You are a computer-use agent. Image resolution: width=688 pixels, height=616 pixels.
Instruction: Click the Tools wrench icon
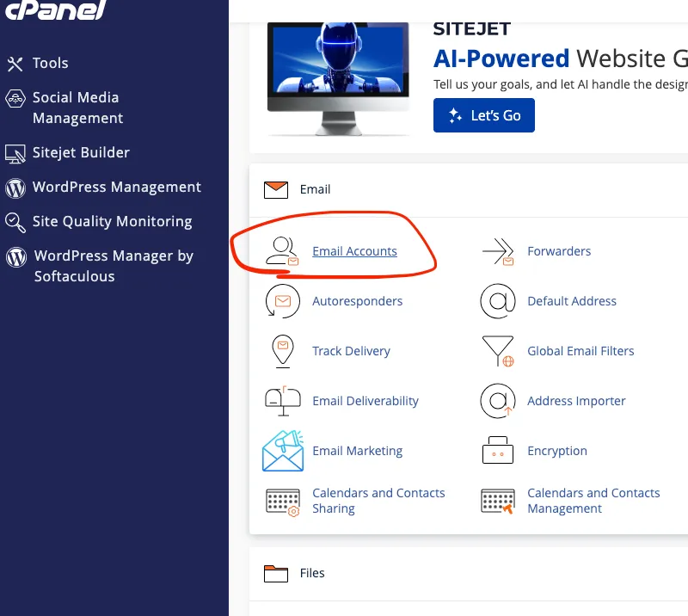[15, 65]
